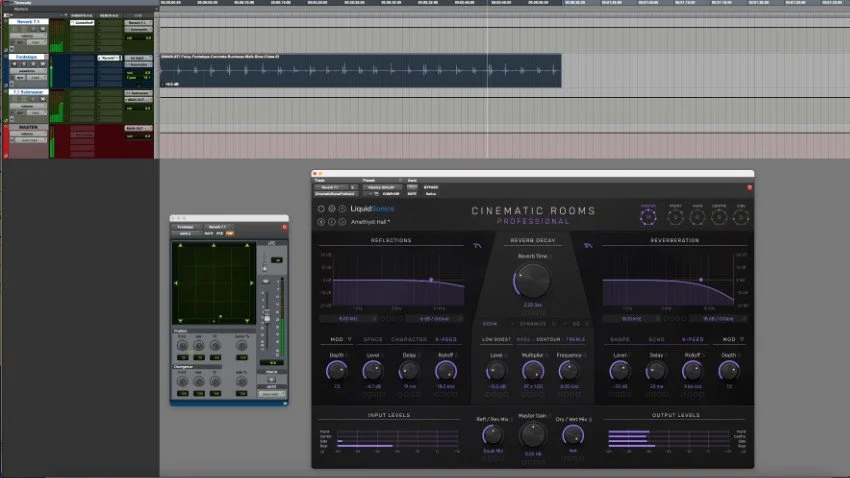Open the factory default preset dropdown

pyautogui.click(x=382, y=188)
